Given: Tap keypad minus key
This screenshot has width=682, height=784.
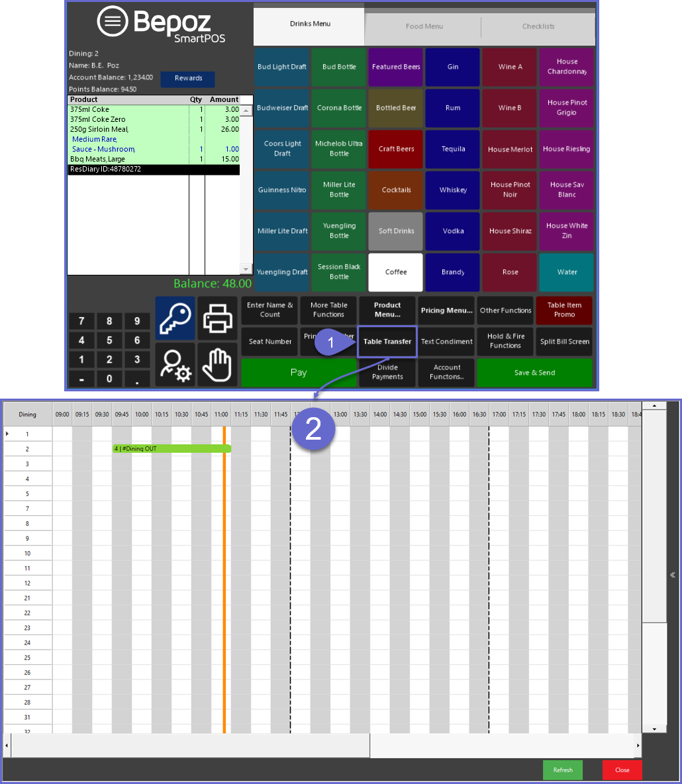Looking at the screenshot, I should pos(81,379).
